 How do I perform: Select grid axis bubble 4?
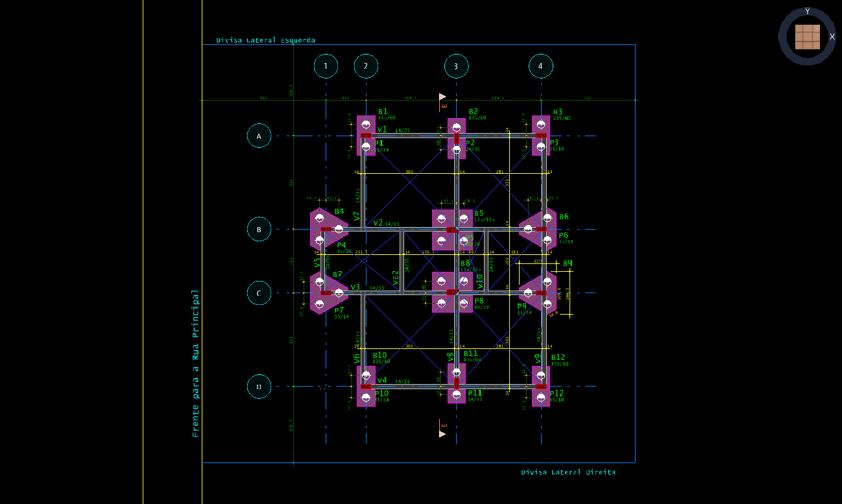click(540, 66)
